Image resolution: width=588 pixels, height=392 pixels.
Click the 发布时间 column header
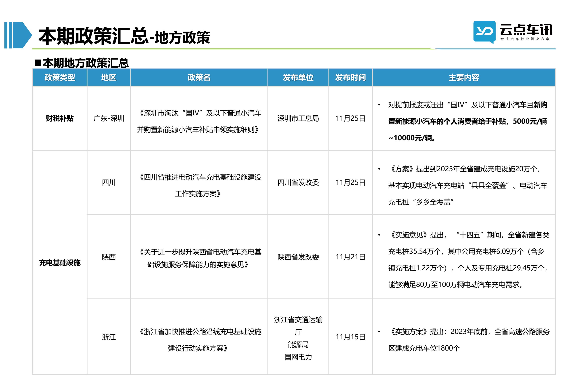tap(350, 77)
